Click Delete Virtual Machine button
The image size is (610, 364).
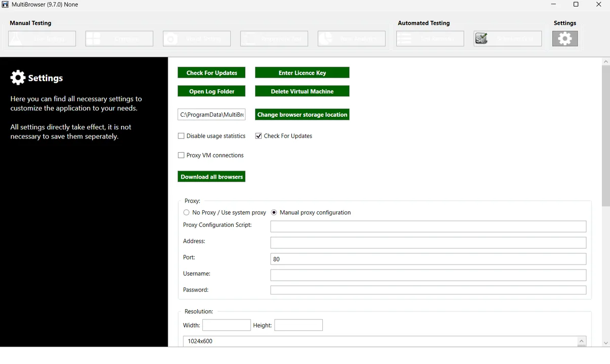pos(302,91)
